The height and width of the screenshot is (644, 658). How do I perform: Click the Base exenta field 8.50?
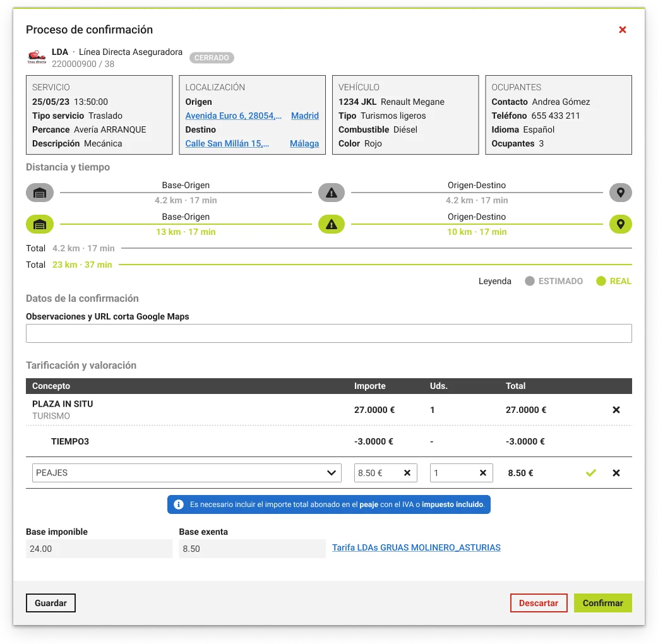tap(252, 549)
